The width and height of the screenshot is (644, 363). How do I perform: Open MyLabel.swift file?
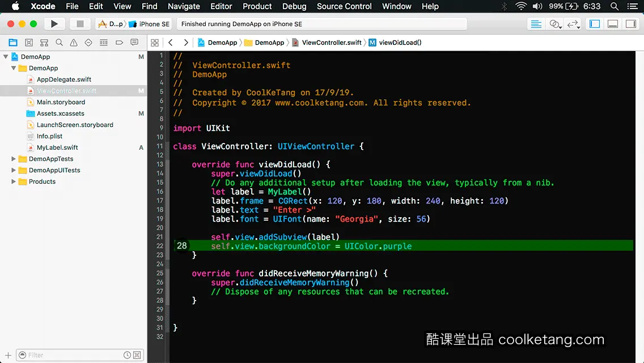57,147
